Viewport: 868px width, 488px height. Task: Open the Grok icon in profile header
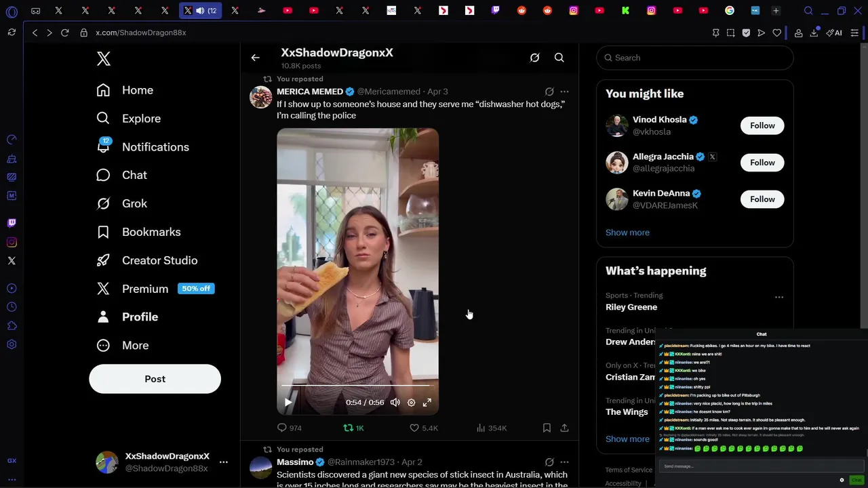point(534,58)
